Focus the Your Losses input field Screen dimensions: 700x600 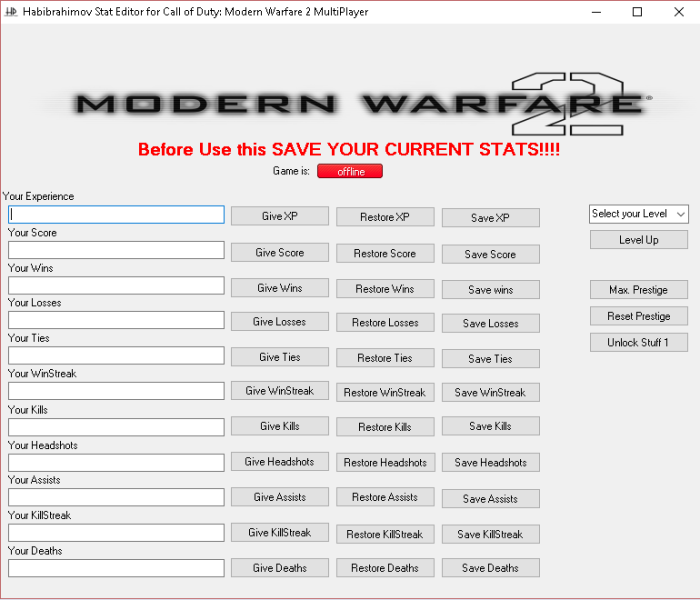(116, 321)
